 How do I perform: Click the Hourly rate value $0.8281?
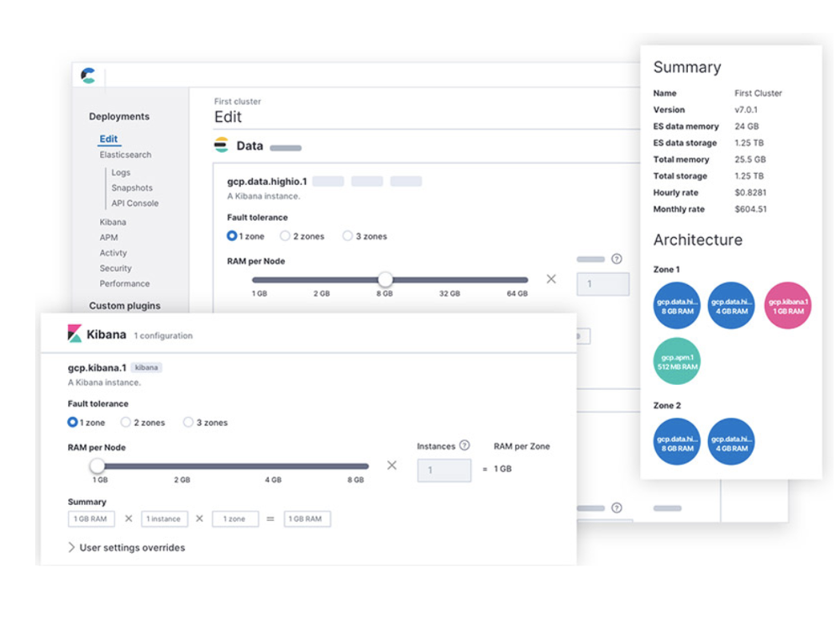coord(750,192)
